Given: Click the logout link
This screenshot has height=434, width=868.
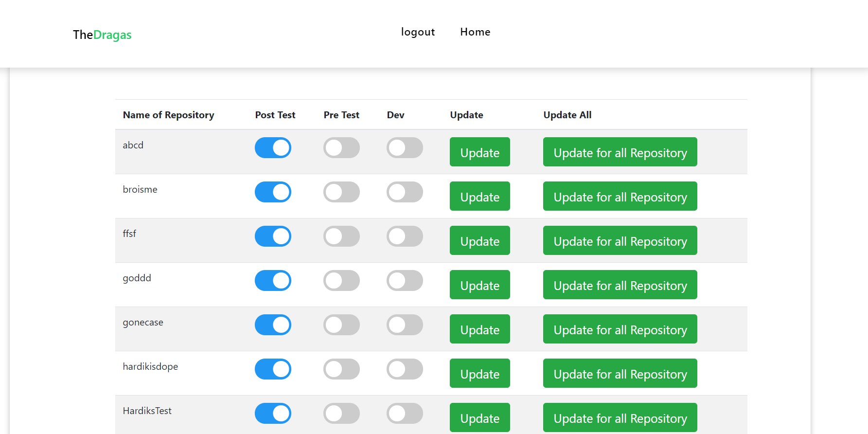Looking at the screenshot, I should [x=418, y=32].
